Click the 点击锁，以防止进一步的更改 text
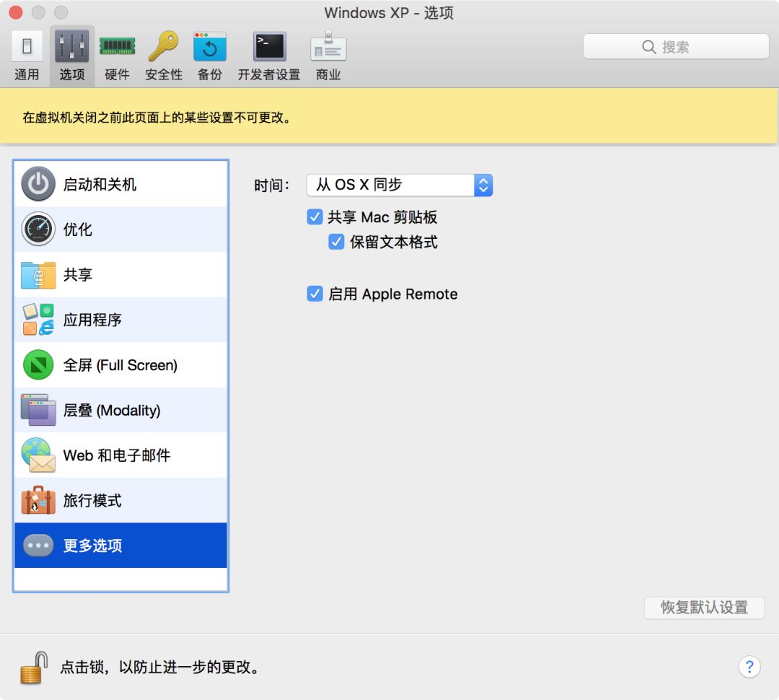 (161, 668)
